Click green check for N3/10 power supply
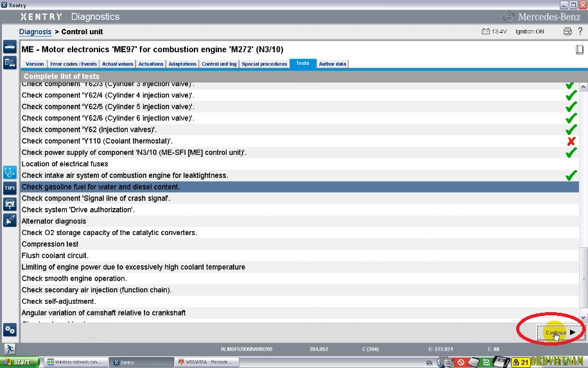Viewport: 588px width, 368px height. click(571, 152)
